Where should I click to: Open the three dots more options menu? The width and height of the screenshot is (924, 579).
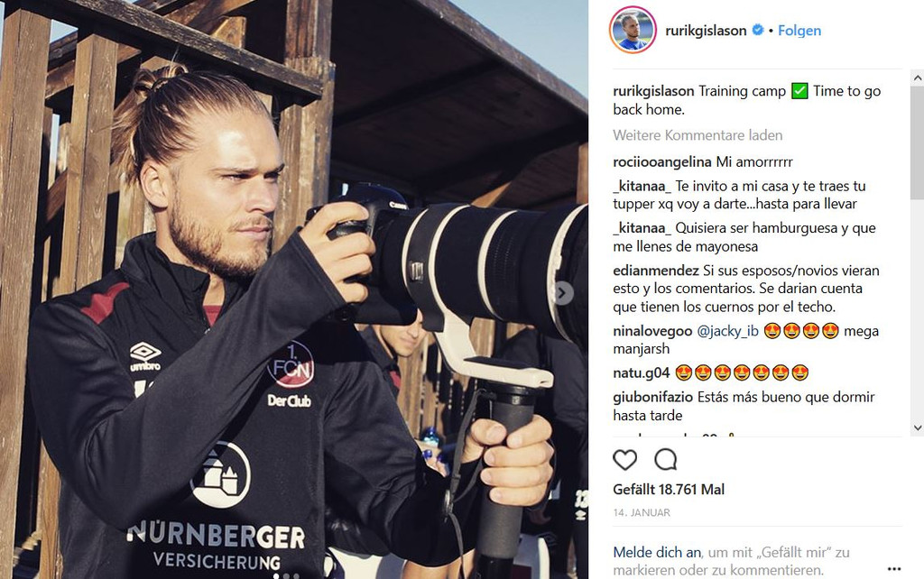tap(894, 568)
